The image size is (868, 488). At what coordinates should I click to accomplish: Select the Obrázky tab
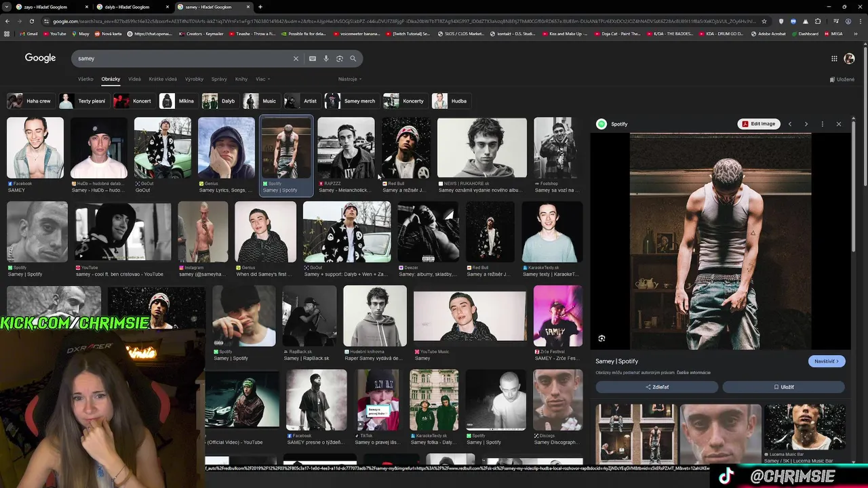(x=111, y=79)
